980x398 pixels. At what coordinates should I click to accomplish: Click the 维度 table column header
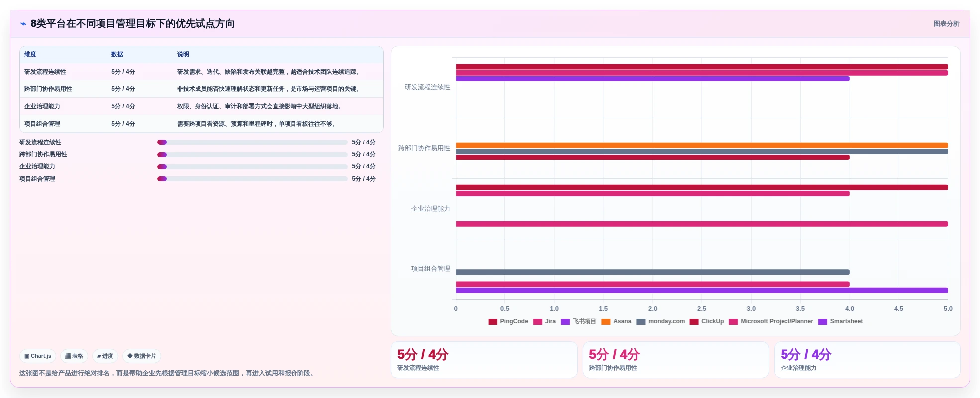tap(30, 54)
